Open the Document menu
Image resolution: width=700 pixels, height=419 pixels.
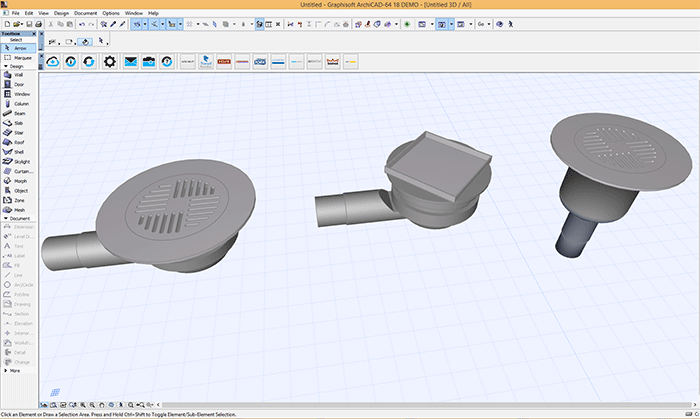tap(85, 13)
